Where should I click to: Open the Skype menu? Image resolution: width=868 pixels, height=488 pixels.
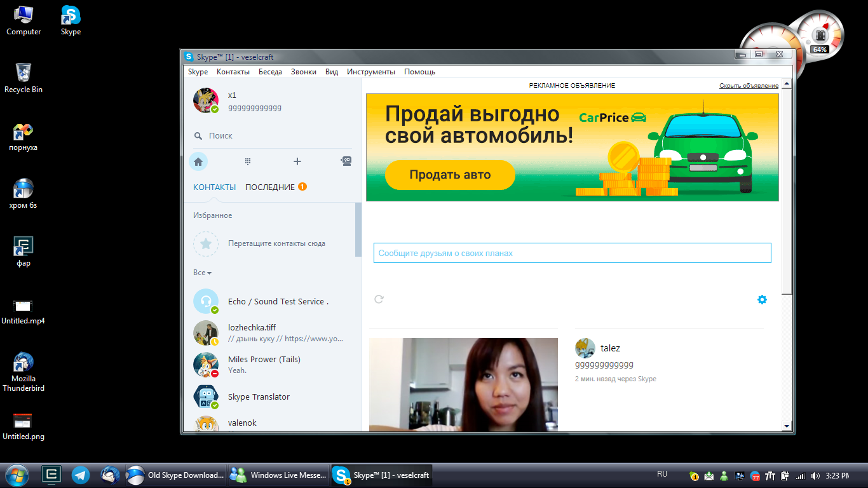tap(198, 72)
